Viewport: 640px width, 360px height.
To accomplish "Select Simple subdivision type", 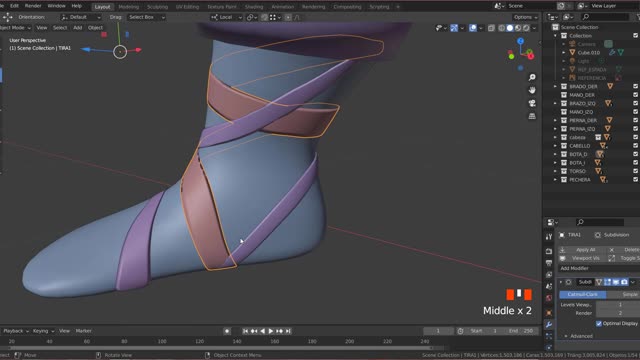I will tap(623, 294).
